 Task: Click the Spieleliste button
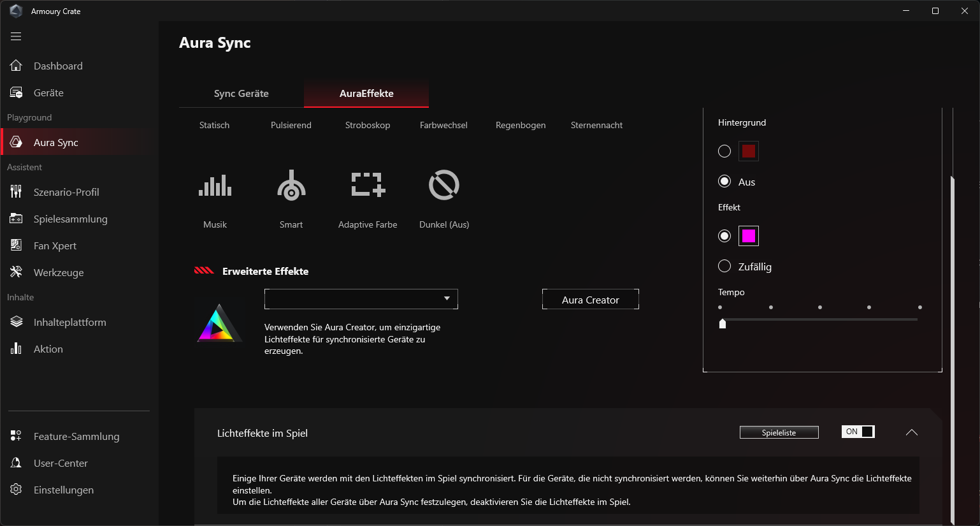pos(779,432)
